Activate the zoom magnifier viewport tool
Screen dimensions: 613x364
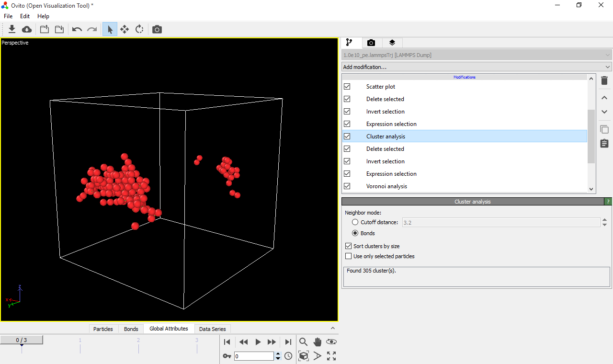tap(303, 341)
